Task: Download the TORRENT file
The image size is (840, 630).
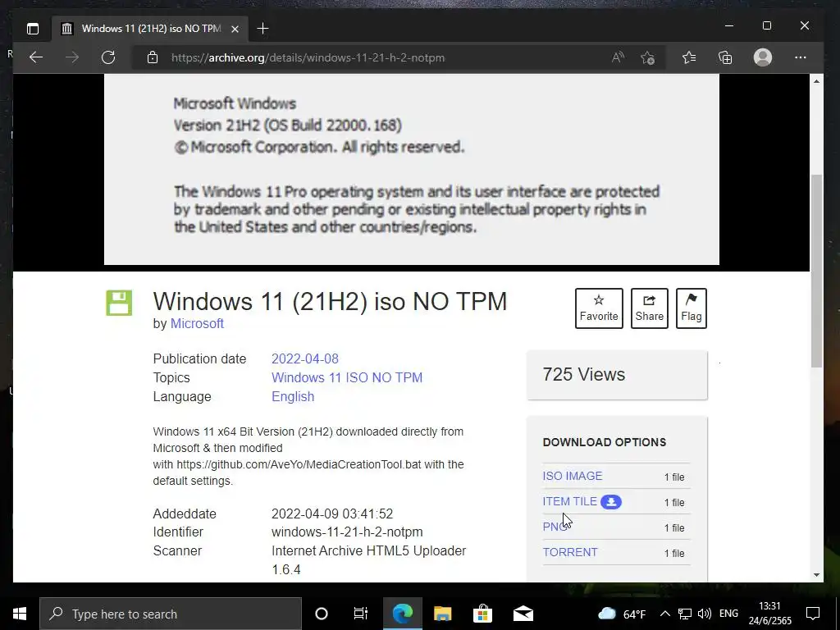Action: click(x=570, y=552)
